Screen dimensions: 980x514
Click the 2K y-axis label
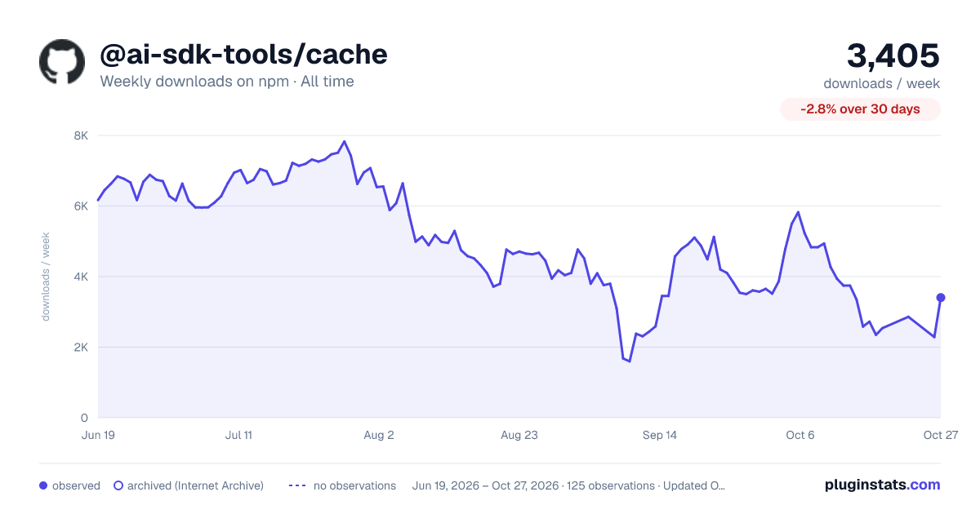81,348
